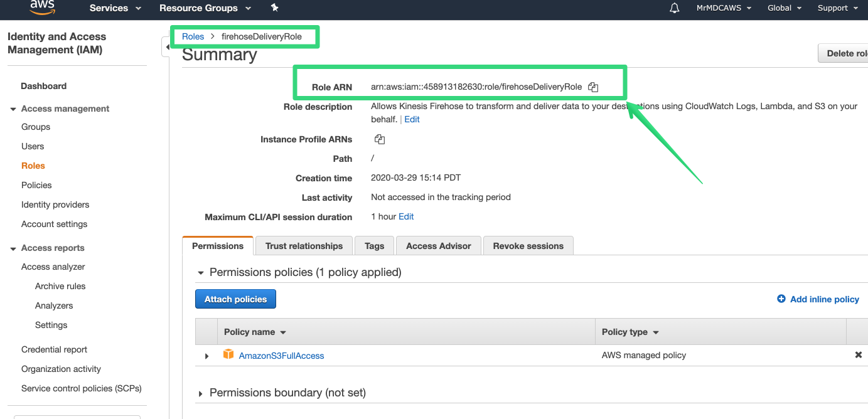Open Organization activity in the sidebar

coord(62,369)
